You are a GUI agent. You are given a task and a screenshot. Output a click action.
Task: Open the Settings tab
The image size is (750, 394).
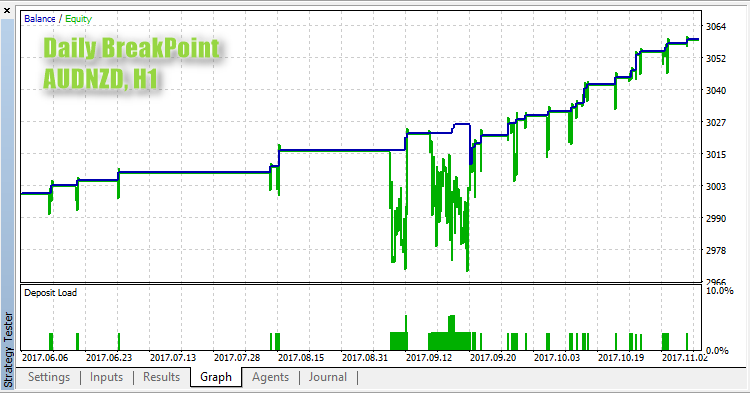click(x=49, y=377)
